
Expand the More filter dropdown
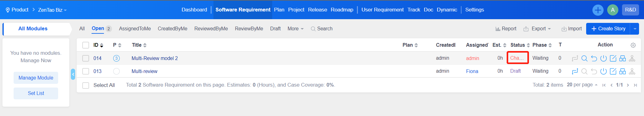(x=295, y=29)
